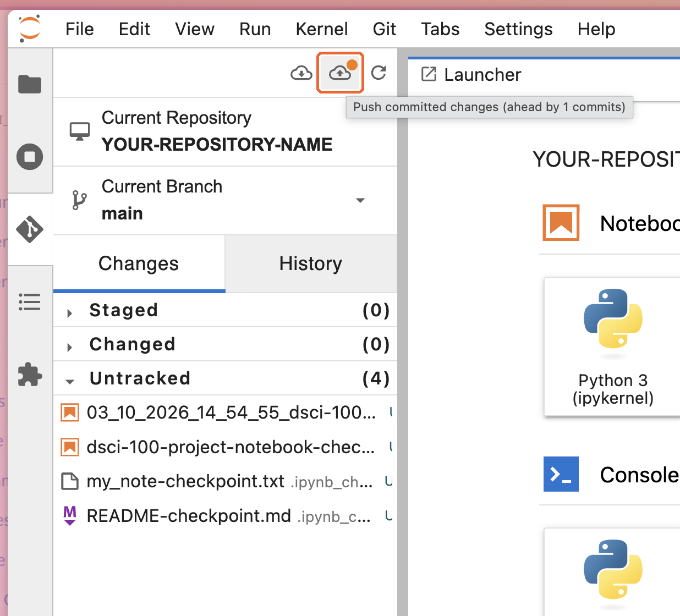
Task: Click file icon beside my_note-checkpoint.txt
Action: [x=70, y=481]
